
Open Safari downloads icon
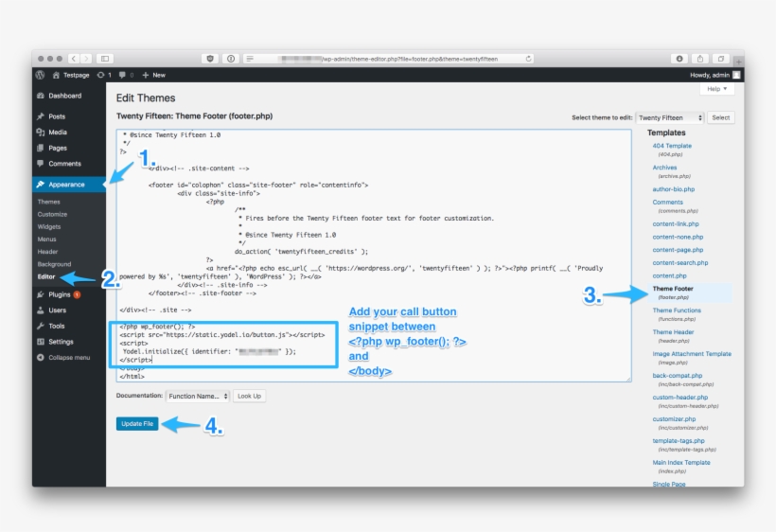[679, 59]
